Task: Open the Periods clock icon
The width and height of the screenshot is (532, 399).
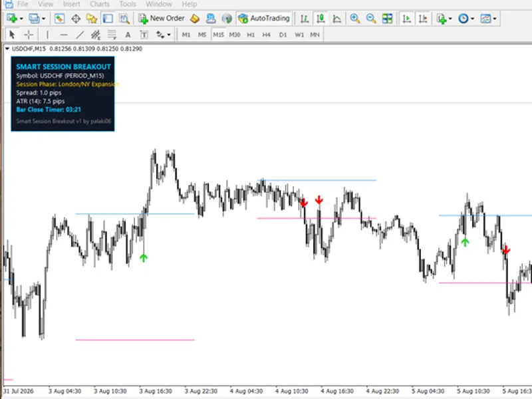Action: pos(463,19)
